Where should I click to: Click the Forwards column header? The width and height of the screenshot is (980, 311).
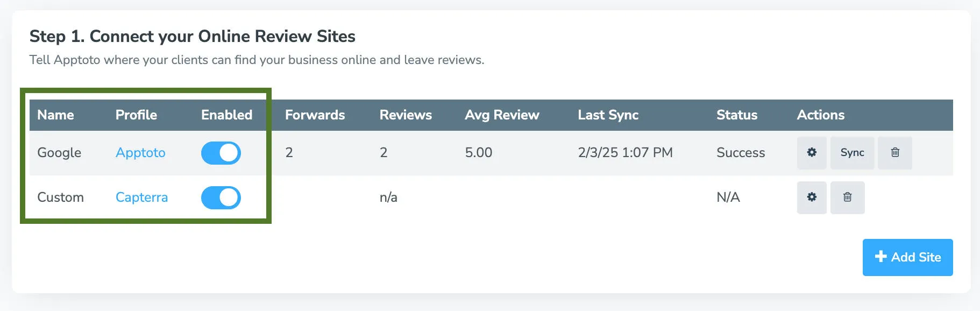(x=315, y=115)
